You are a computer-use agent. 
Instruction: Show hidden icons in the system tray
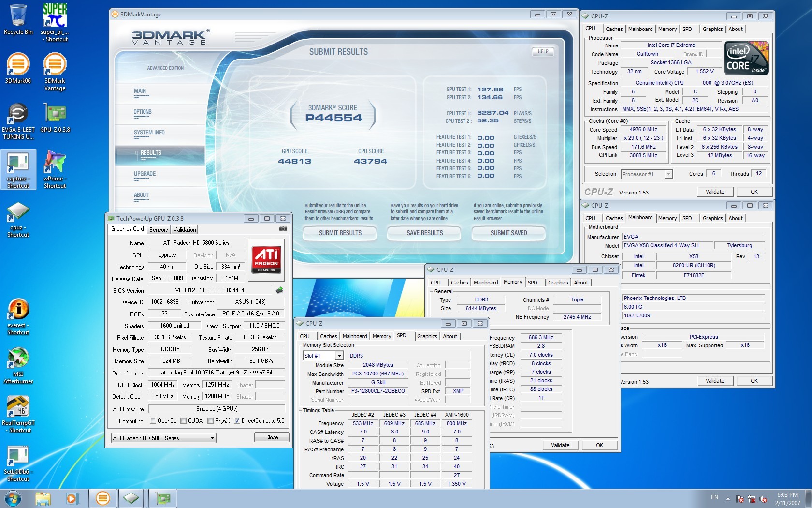pyautogui.click(x=727, y=499)
